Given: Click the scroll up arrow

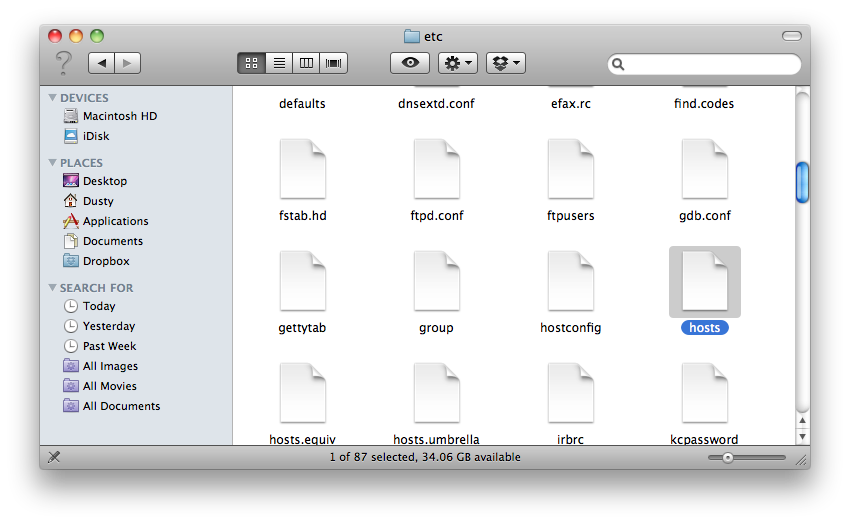Looking at the screenshot, I should [802, 421].
